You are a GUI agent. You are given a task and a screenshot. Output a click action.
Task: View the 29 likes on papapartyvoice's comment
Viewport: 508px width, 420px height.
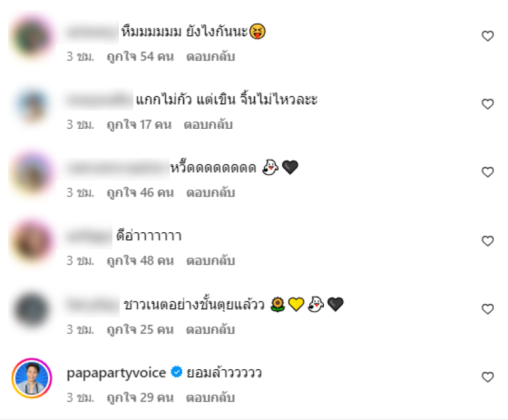tap(140, 397)
